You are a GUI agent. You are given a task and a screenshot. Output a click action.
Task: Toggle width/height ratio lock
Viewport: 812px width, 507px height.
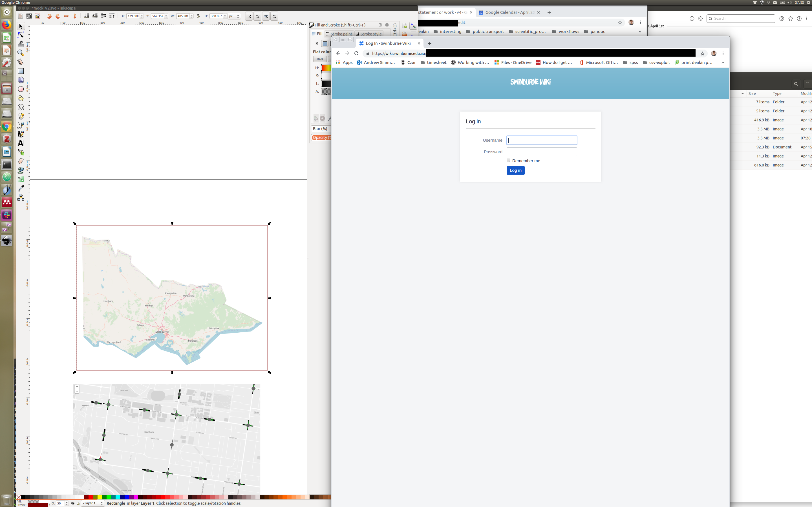point(198,16)
